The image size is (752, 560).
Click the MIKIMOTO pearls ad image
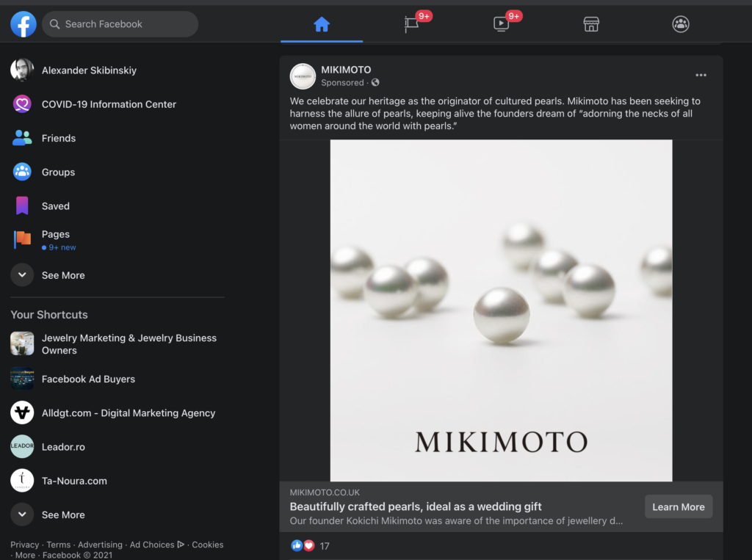[x=501, y=310]
